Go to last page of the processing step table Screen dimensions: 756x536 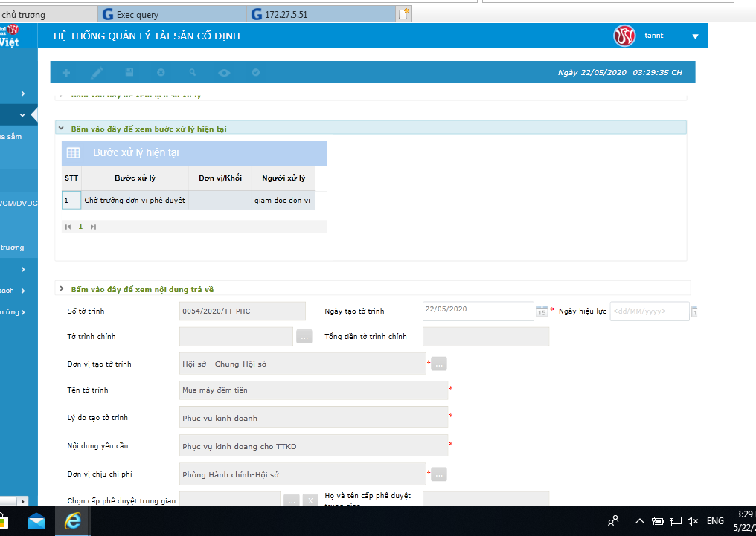point(94,227)
